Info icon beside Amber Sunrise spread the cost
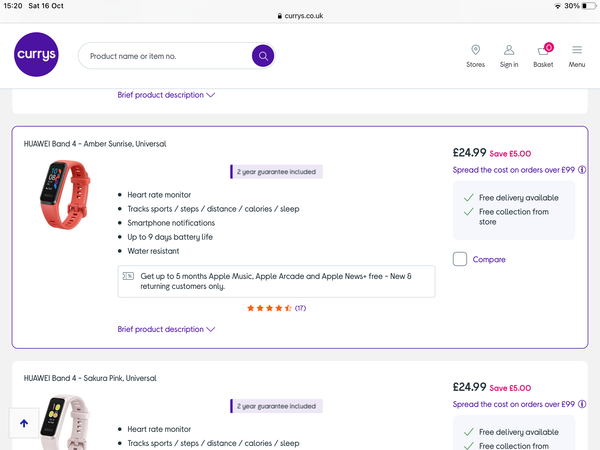 (x=582, y=170)
